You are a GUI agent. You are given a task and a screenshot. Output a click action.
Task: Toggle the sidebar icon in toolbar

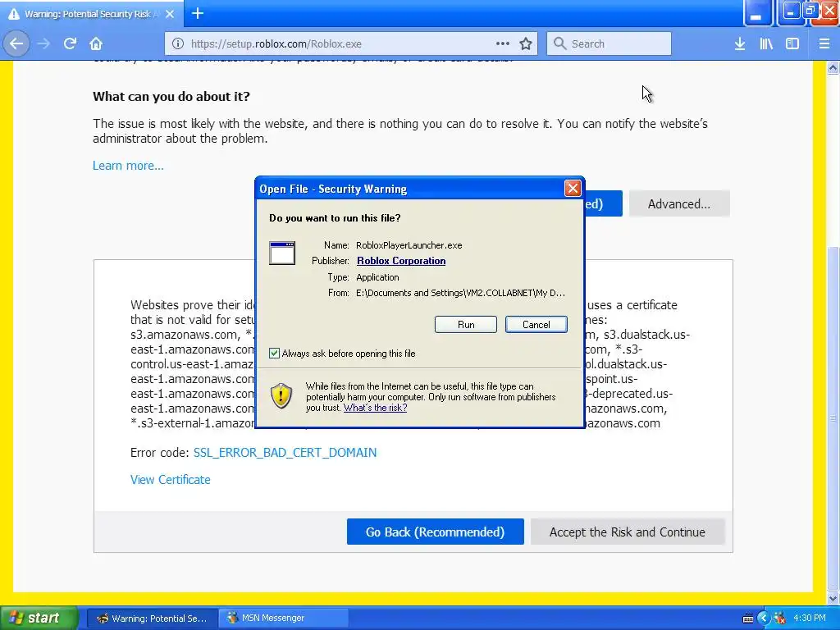click(x=792, y=43)
